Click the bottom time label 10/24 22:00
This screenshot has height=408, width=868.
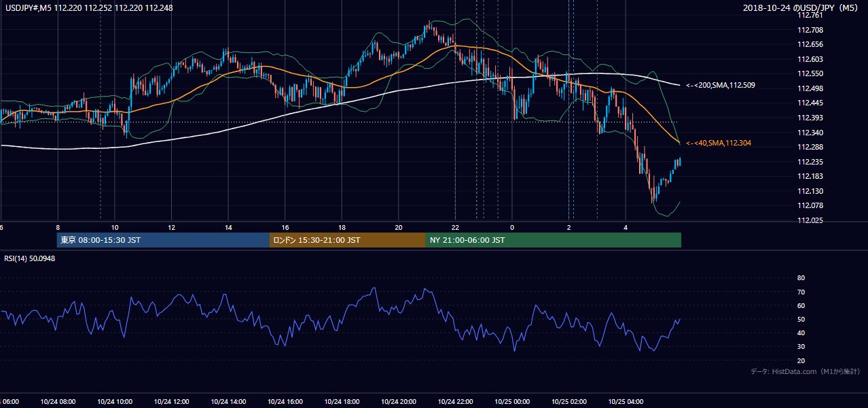pos(455,402)
